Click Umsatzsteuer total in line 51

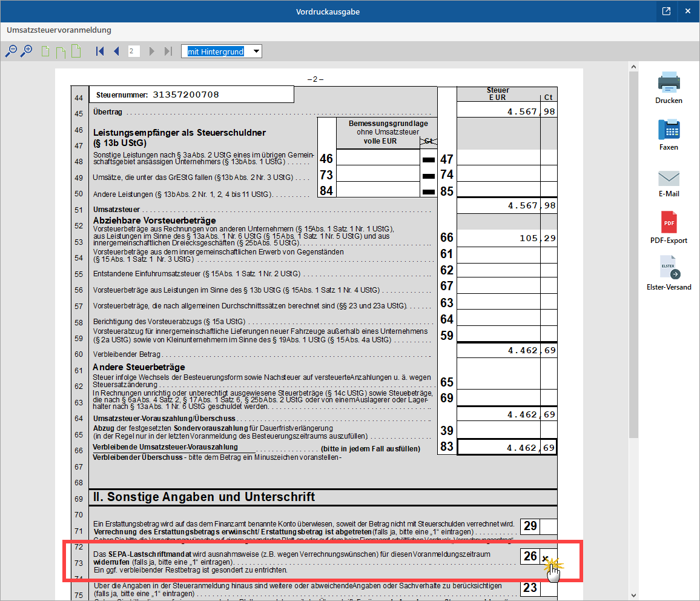(507, 205)
